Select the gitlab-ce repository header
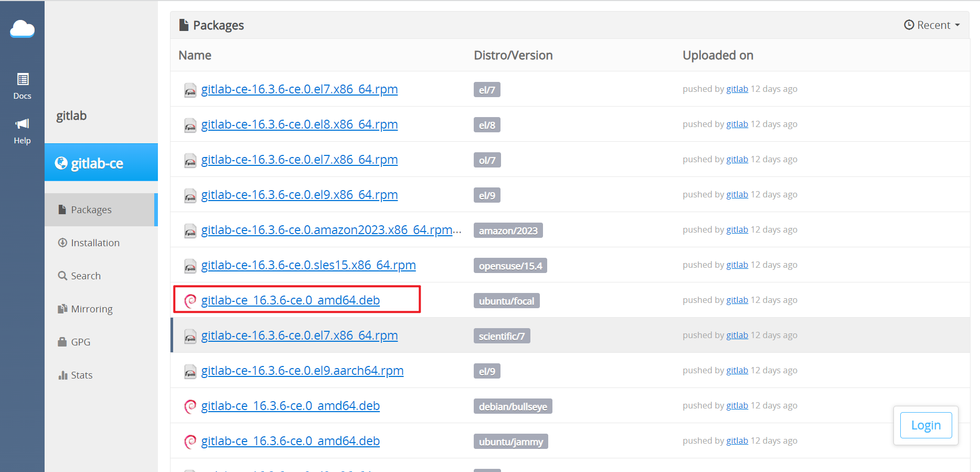Screen dimensions: 980x472 tap(101, 162)
